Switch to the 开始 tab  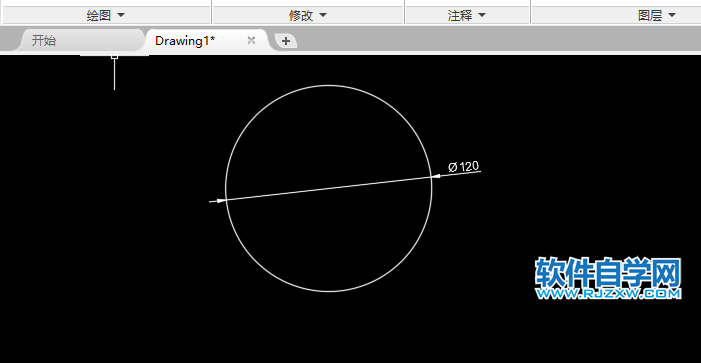click(x=44, y=41)
